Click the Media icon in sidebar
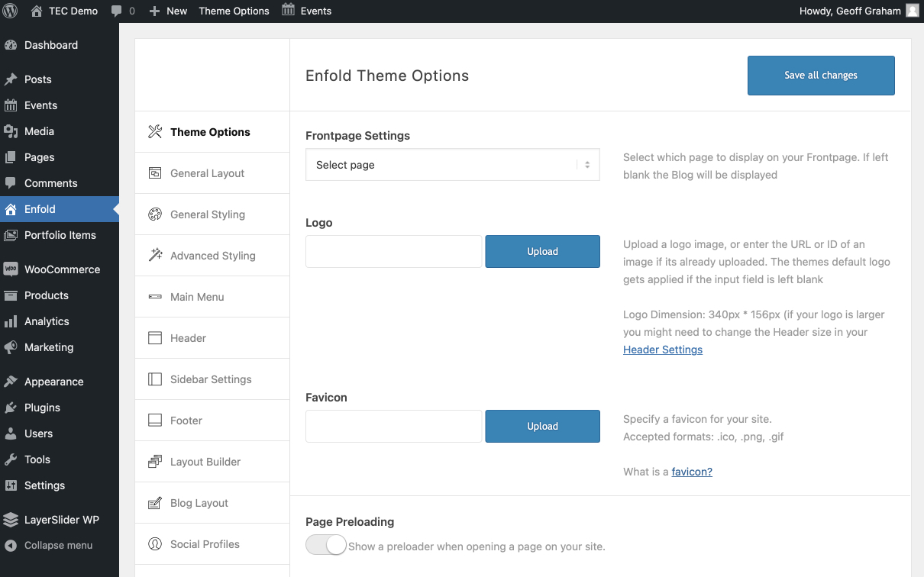 (x=11, y=131)
